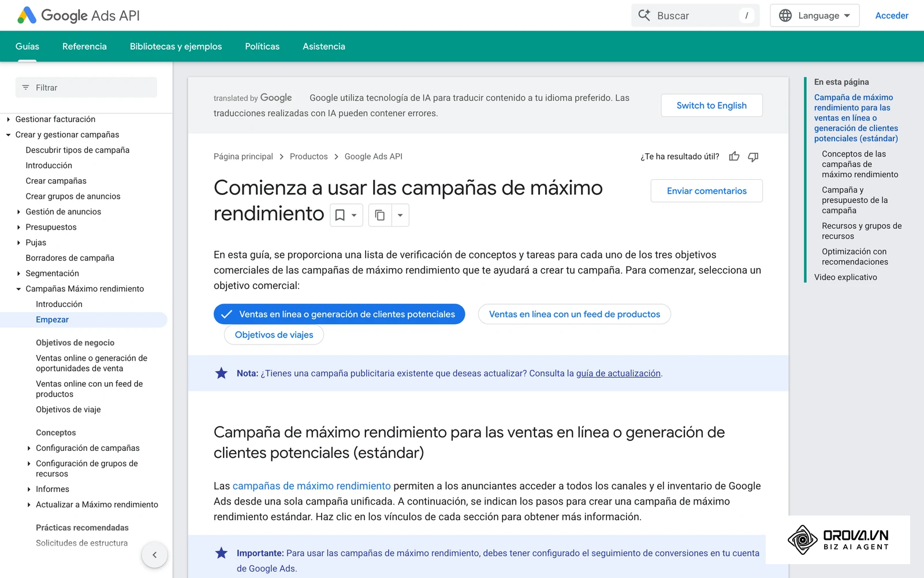Expand Segmentación tree item

(18, 273)
